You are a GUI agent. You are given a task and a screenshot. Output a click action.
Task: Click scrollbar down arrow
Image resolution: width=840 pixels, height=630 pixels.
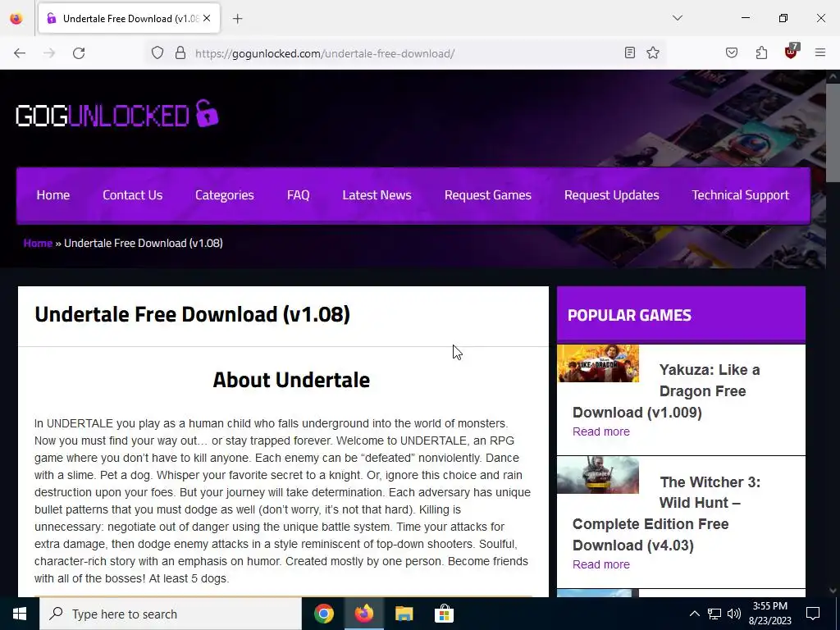click(833, 591)
